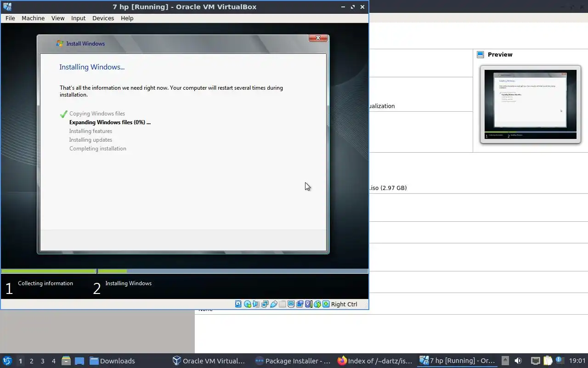
Task: Click the VM preview thumbnail in VirtualBox Manager
Action: [531, 104]
